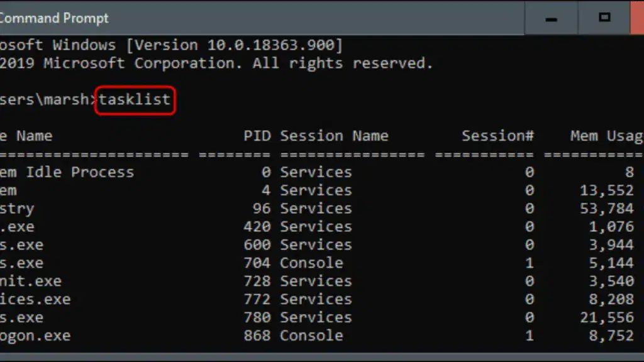Maximize the Command Prompt window
Viewport: 644px width, 362px height.
click(604, 18)
